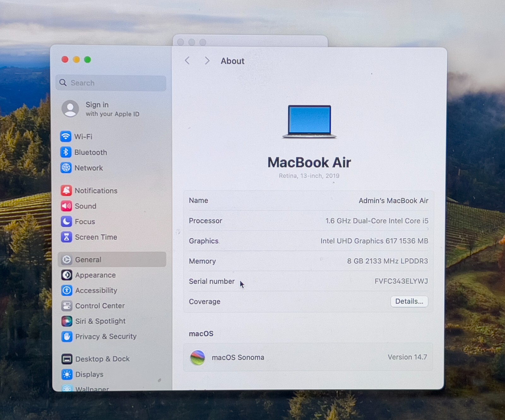Click the Intel UHD Graphics 617 value
The height and width of the screenshot is (420, 505).
click(374, 241)
